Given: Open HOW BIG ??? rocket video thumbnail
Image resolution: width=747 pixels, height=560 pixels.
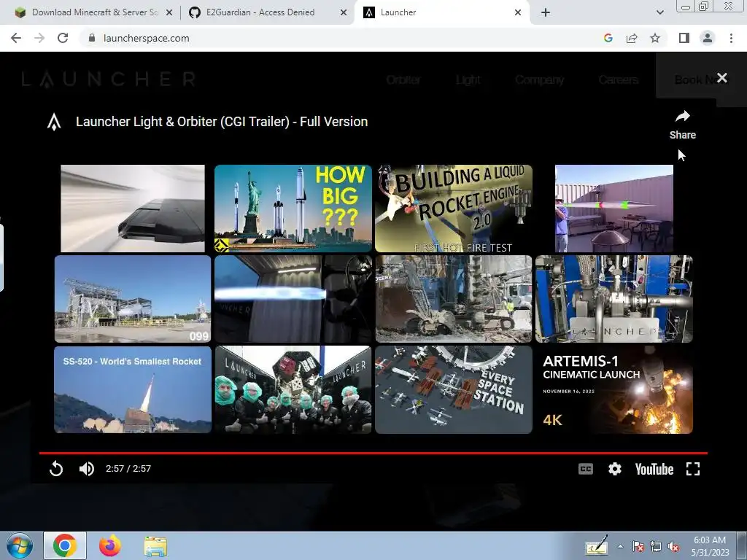Looking at the screenshot, I should 293,208.
